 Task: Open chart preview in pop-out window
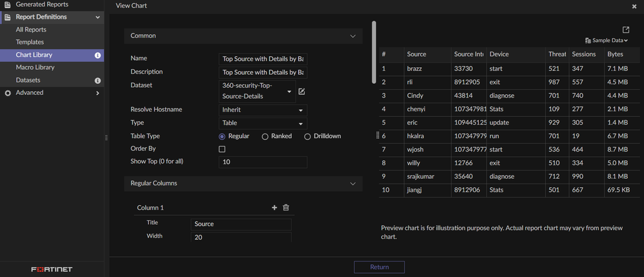[x=626, y=30]
